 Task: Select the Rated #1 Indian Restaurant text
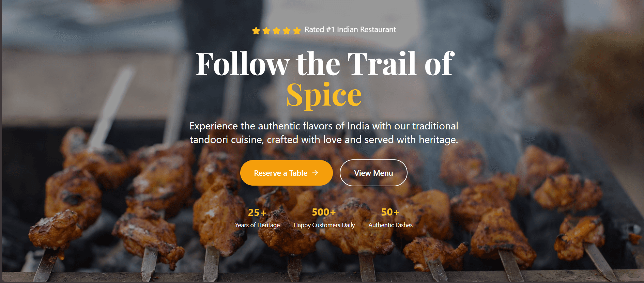coord(350,30)
